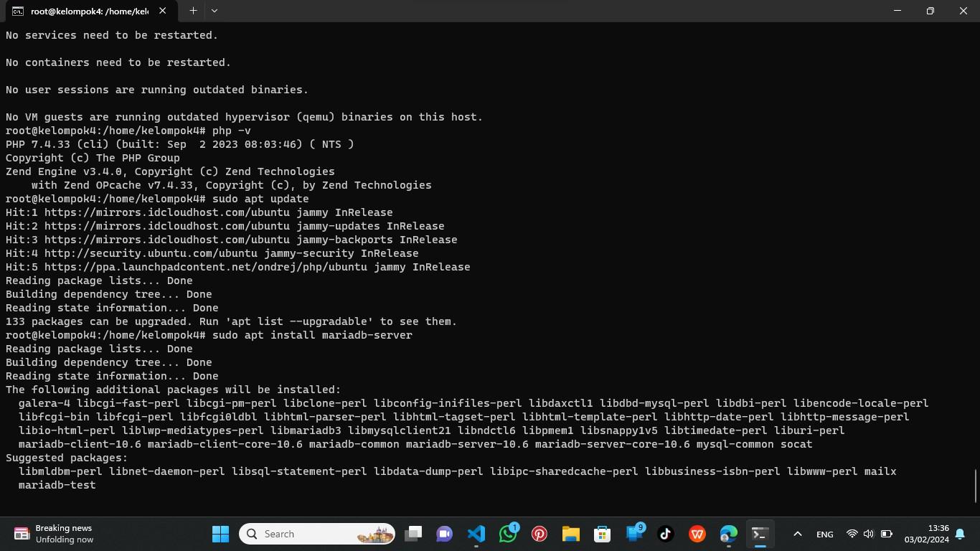Click the taskbar Search box
Image resolution: width=980 pixels, height=551 pixels.
(317, 534)
